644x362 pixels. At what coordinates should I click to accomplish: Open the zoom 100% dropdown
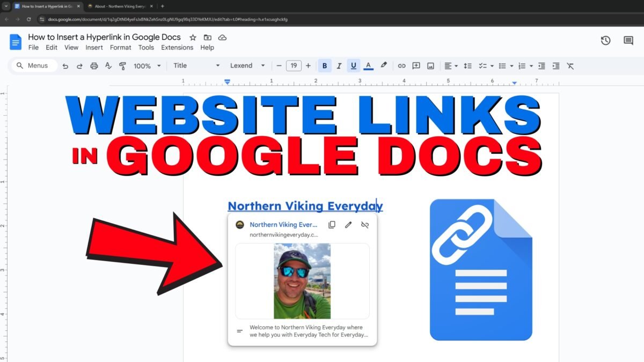(x=147, y=66)
